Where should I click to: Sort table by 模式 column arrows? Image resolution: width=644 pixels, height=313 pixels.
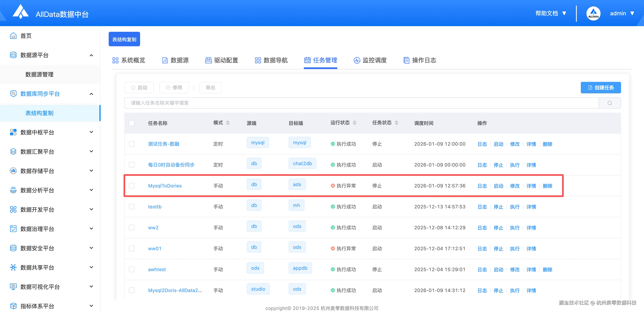[228, 123]
